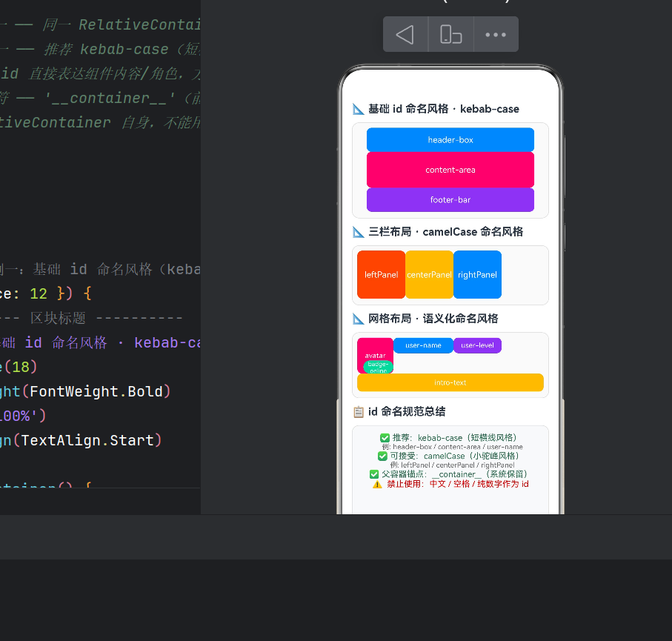Click the number 12 in editor code

point(38,293)
